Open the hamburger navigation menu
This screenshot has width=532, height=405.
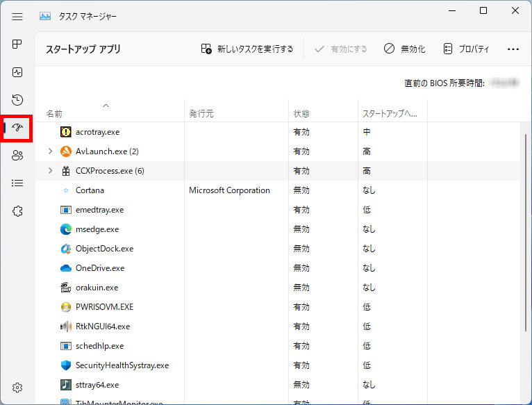(17, 15)
